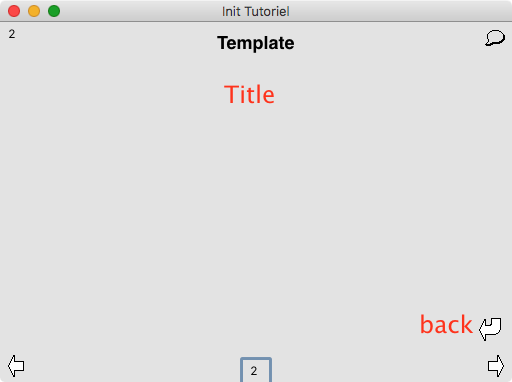Click the small card number 2 label
Image resolution: width=512 pixels, height=382 pixels.
[12, 34]
